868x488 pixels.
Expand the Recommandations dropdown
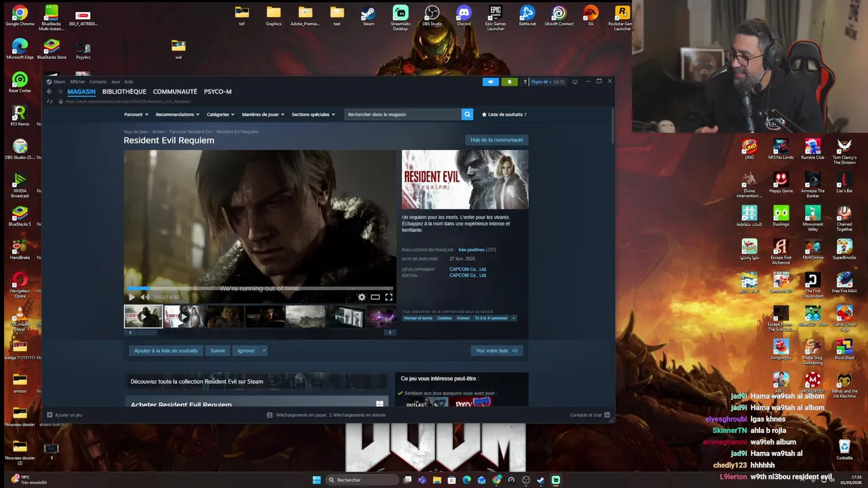[178, 115]
